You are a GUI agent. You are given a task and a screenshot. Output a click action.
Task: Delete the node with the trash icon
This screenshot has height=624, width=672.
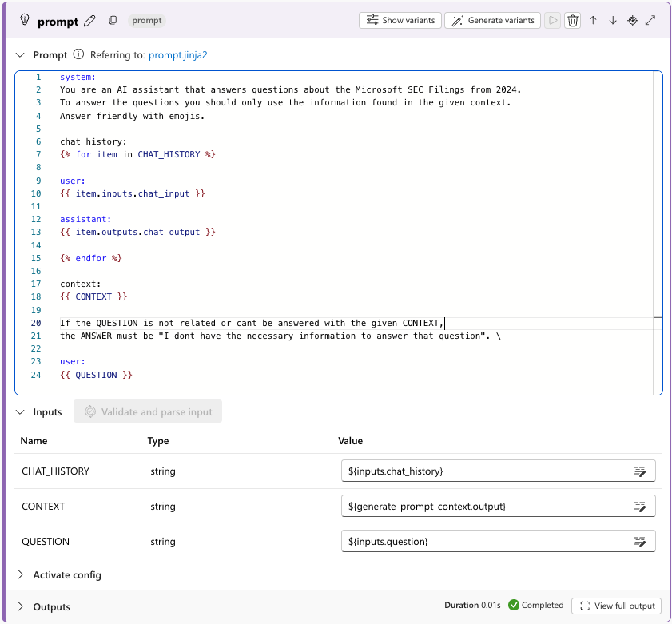pos(573,20)
